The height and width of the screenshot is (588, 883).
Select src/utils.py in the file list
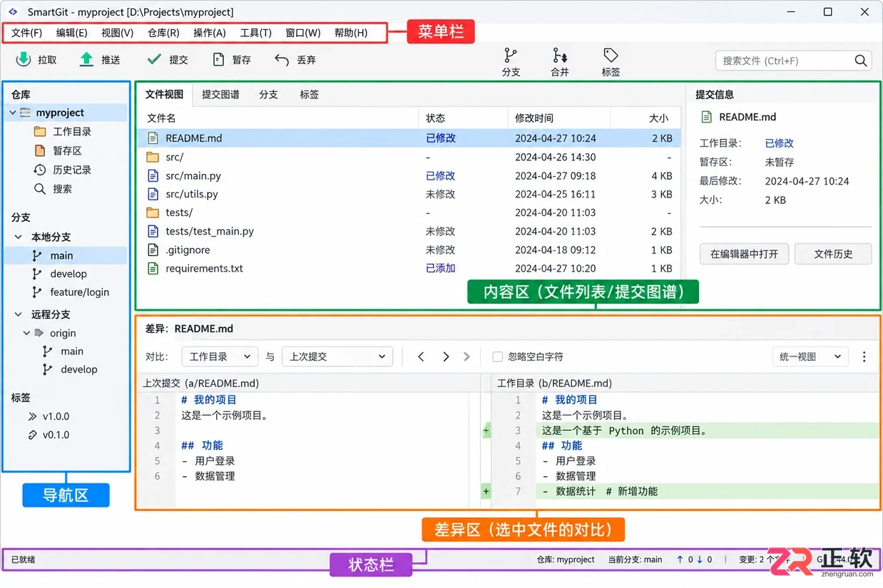[409, 194]
